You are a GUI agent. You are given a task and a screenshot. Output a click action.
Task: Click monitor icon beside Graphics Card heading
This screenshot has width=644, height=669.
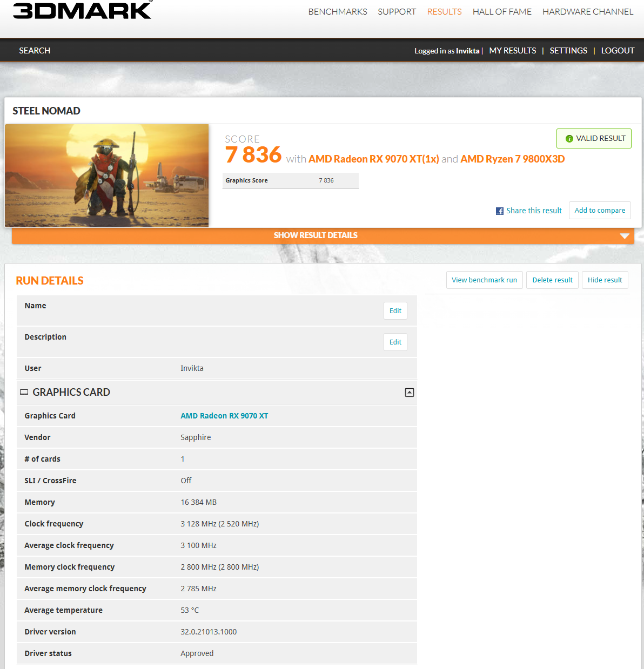(x=24, y=393)
